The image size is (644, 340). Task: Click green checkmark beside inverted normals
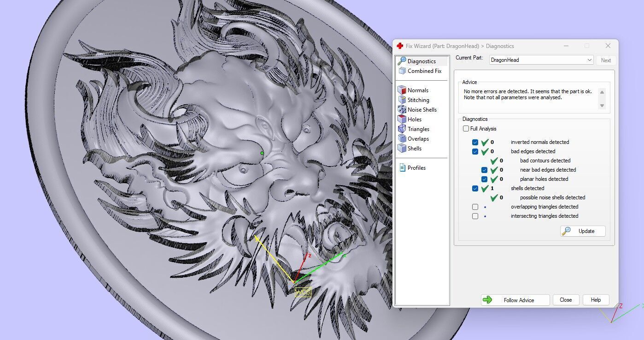click(x=485, y=142)
